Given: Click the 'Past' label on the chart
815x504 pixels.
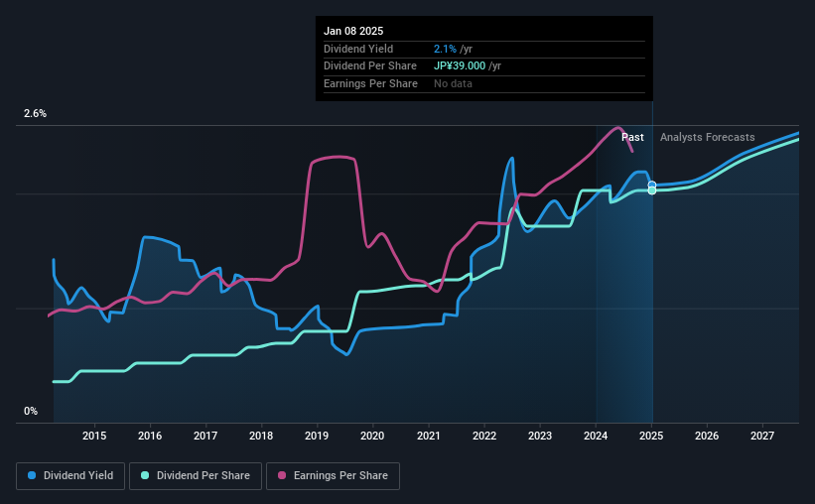Looking at the screenshot, I should pyautogui.click(x=632, y=137).
